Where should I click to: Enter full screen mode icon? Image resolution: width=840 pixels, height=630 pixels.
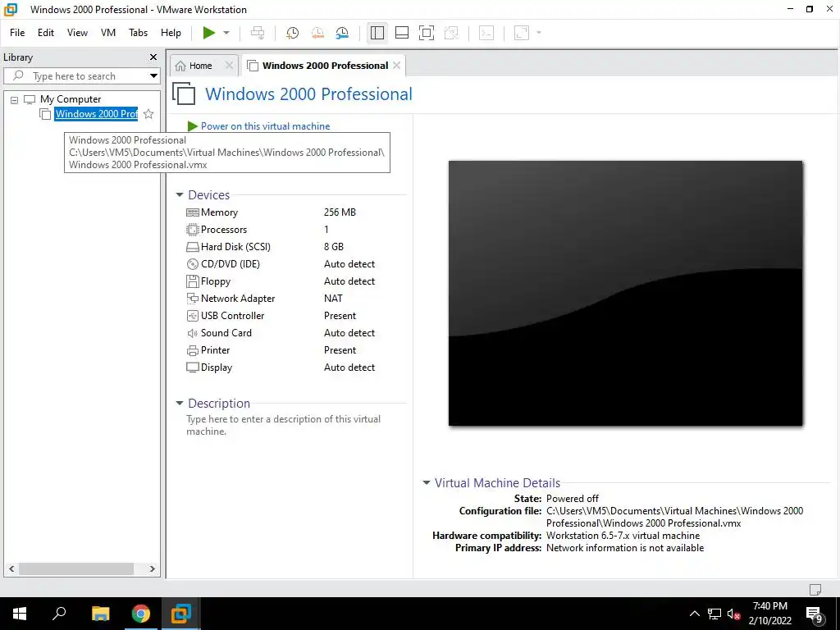point(427,33)
